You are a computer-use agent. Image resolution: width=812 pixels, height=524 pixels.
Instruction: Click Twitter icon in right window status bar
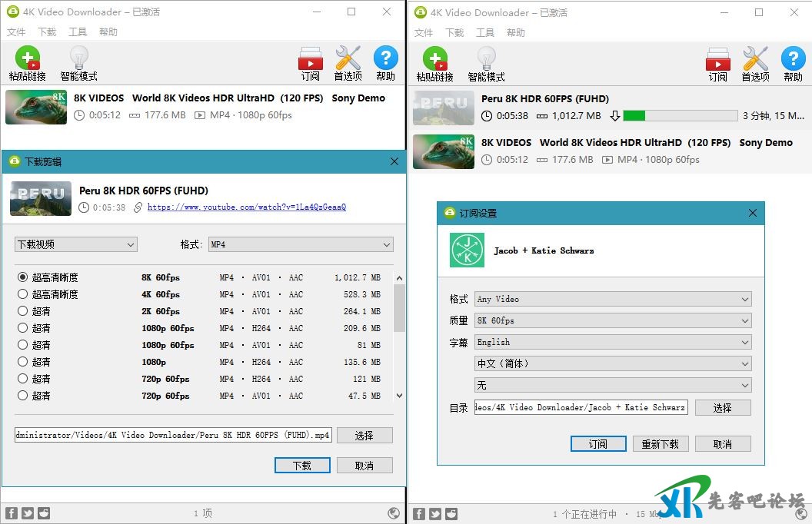click(435, 514)
